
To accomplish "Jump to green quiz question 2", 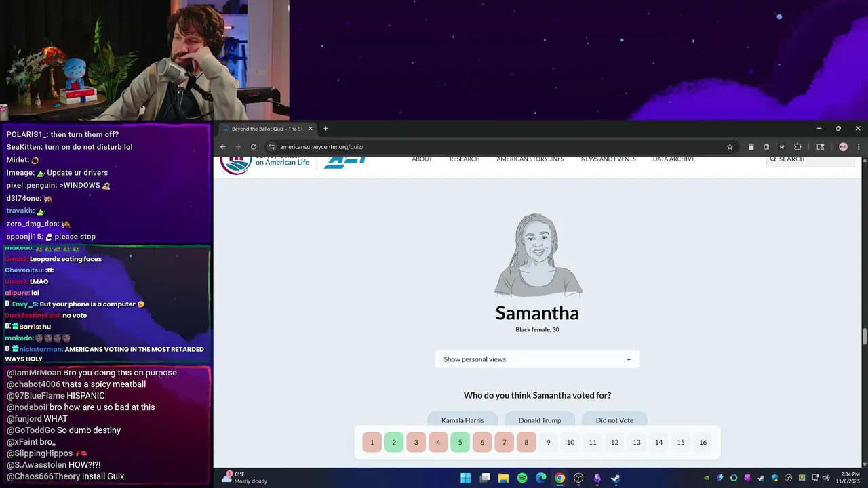I will pyautogui.click(x=394, y=443).
